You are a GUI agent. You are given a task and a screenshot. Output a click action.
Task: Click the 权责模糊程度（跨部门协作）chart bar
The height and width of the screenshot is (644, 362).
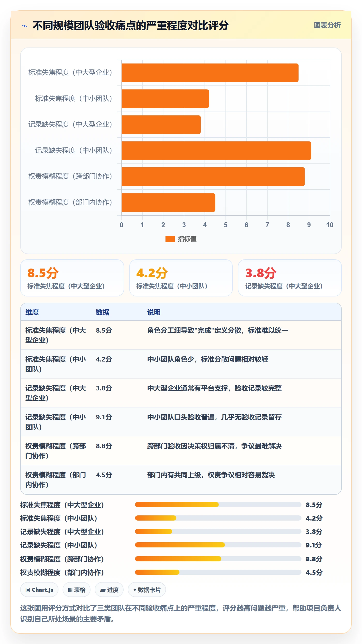213,177
